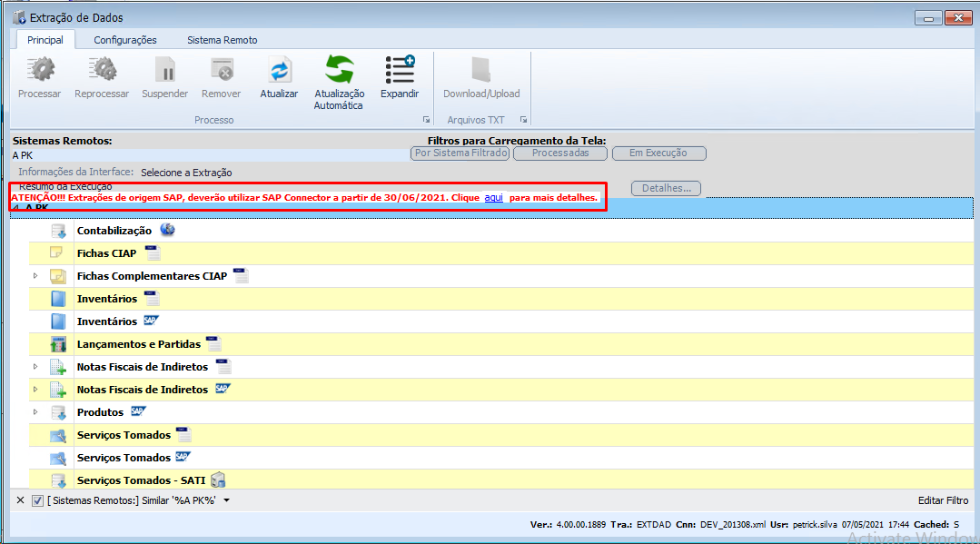
Task: Click the text file icon beside first Serviços Tomados
Action: pos(183,435)
